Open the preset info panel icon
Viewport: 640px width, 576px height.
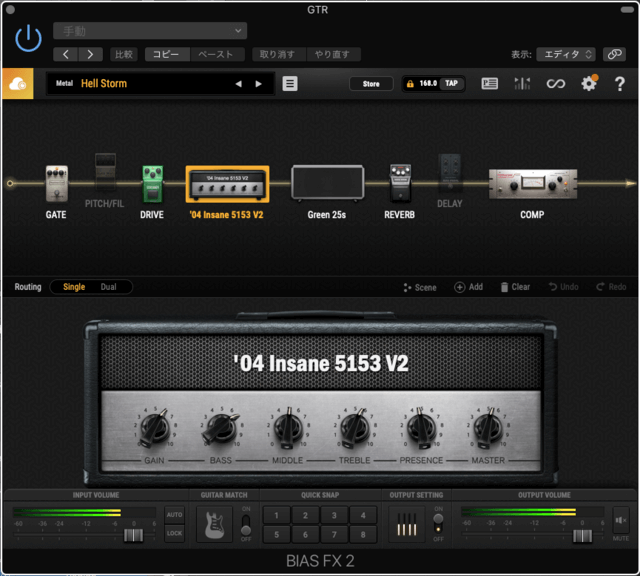pos(489,84)
